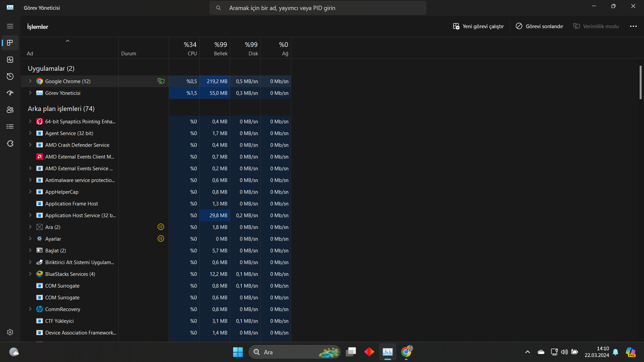
Task: Click Verimlilik modu button
Action: click(x=596, y=26)
